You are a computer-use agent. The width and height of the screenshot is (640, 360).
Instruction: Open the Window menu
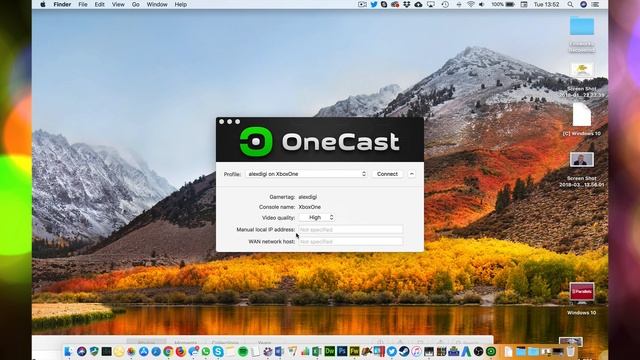click(157, 4)
